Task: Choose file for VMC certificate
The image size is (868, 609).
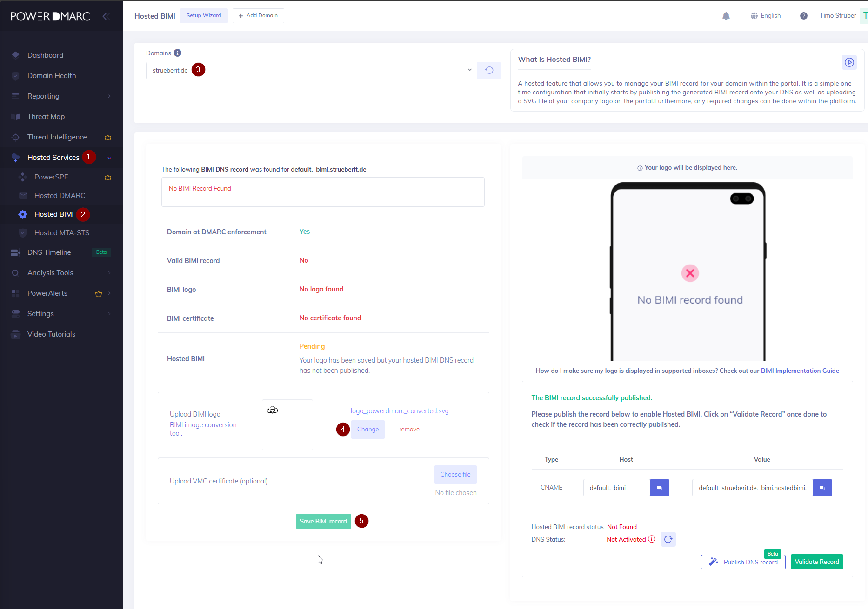Action: point(455,474)
